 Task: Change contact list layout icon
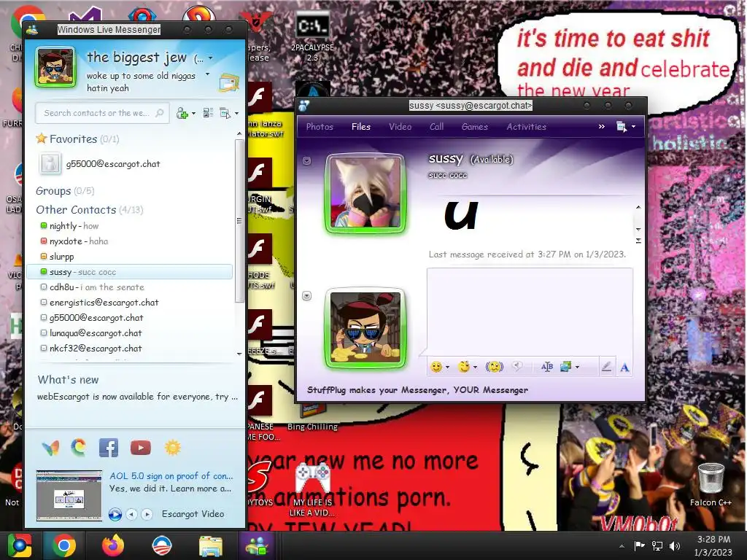(x=208, y=113)
